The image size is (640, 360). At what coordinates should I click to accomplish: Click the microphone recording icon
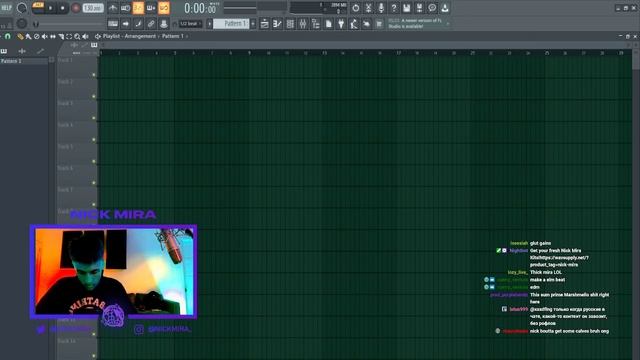tap(381, 8)
